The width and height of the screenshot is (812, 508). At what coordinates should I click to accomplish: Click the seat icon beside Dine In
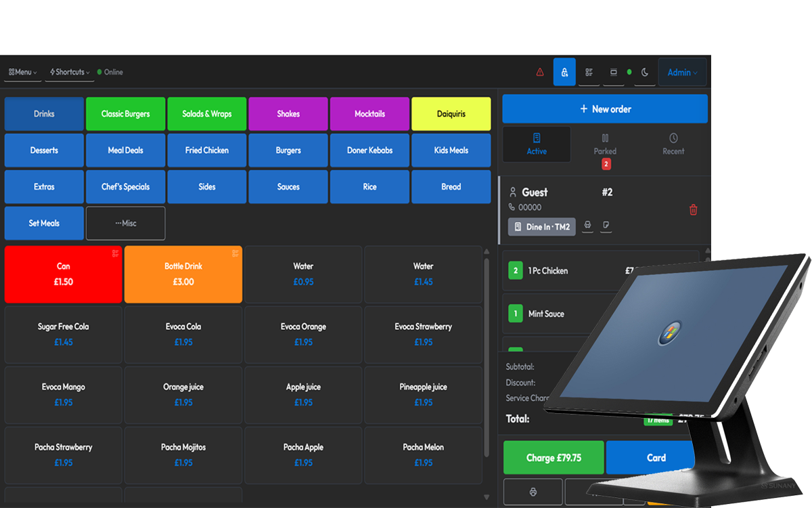tap(587, 226)
